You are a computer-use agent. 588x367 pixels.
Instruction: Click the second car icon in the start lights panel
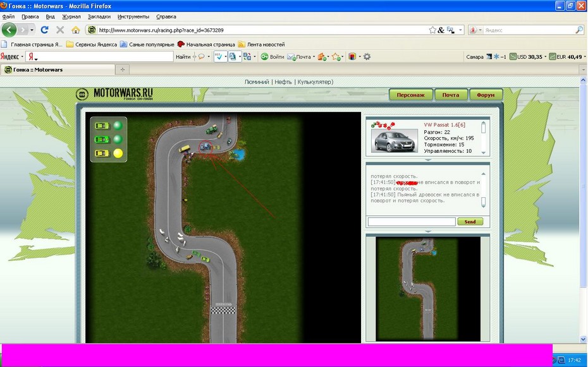[102, 140]
